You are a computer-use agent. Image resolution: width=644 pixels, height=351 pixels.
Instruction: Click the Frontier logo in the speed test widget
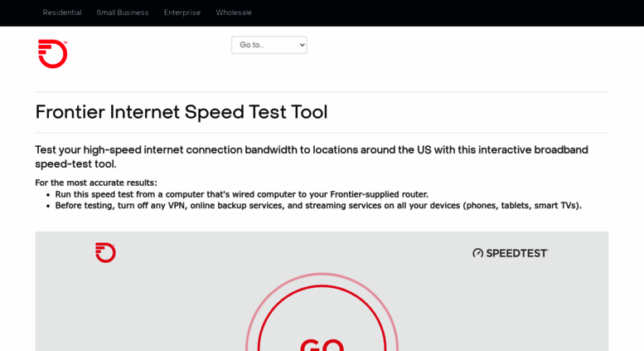[x=105, y=252]
